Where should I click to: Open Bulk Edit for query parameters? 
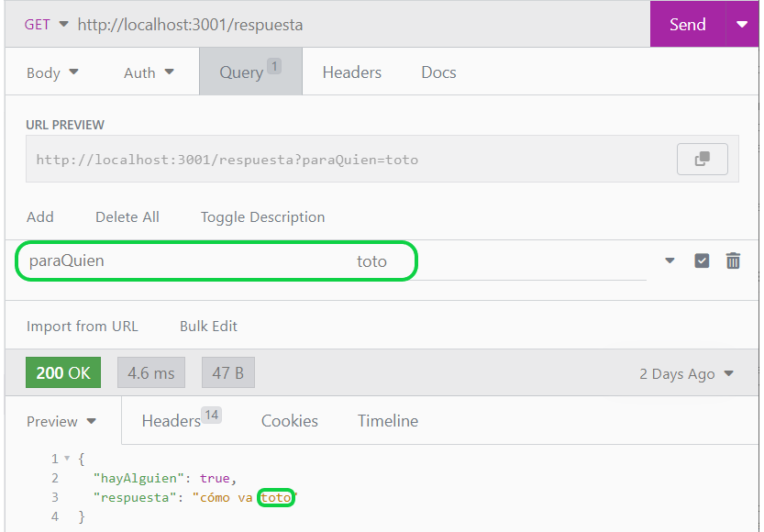click(x=207, y=326)
